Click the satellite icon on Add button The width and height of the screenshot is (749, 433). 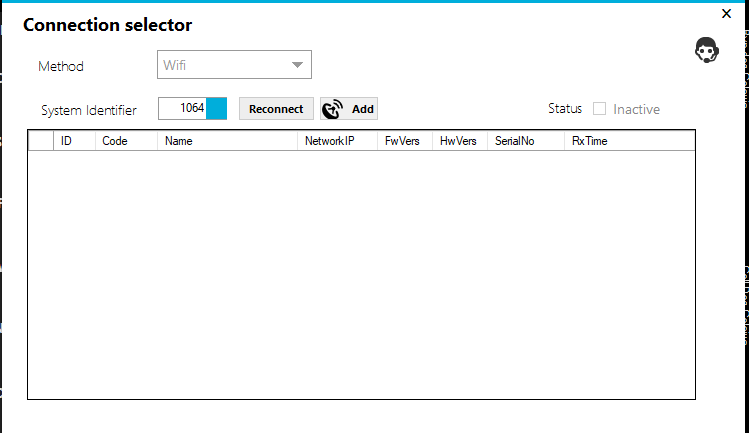(x=333, y=109)
